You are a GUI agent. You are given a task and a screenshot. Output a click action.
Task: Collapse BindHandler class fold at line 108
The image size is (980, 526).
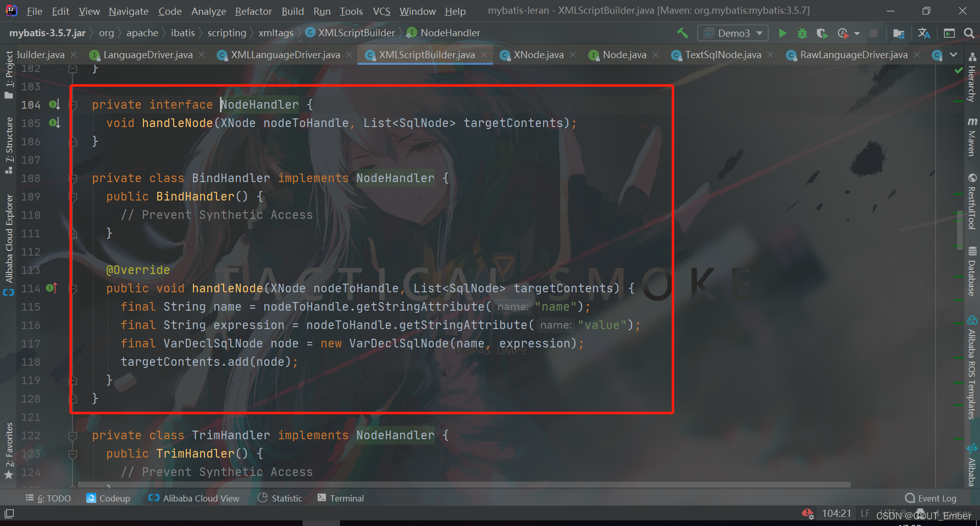pos(73,179)
